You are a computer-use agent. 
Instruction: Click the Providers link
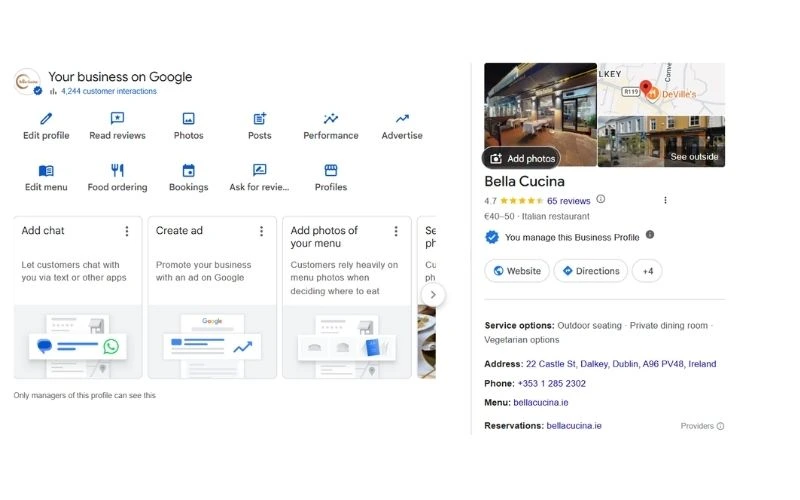tap(697, 426)
